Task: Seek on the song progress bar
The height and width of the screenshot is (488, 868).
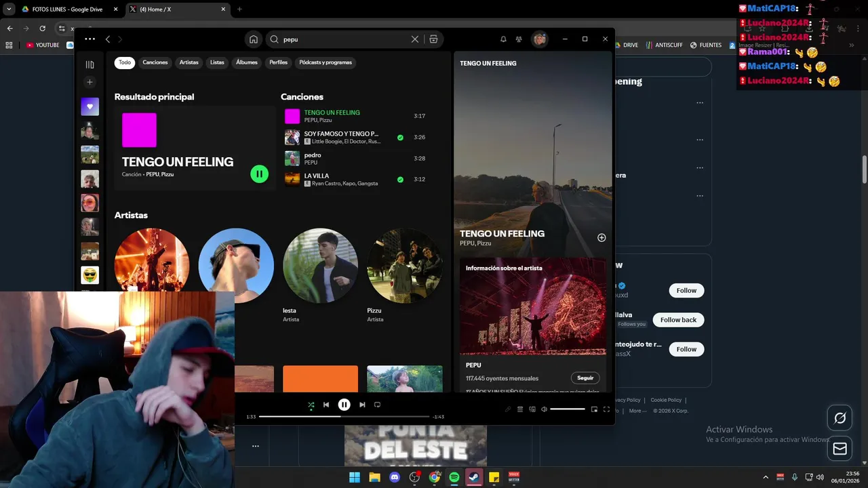Action: (x=344, y=416)
